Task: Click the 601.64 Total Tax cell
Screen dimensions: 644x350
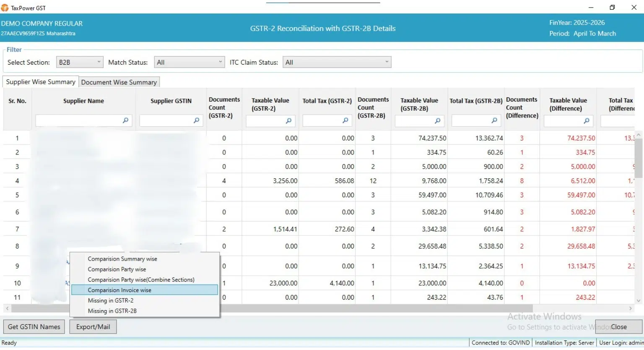Action: click(476, 229)
